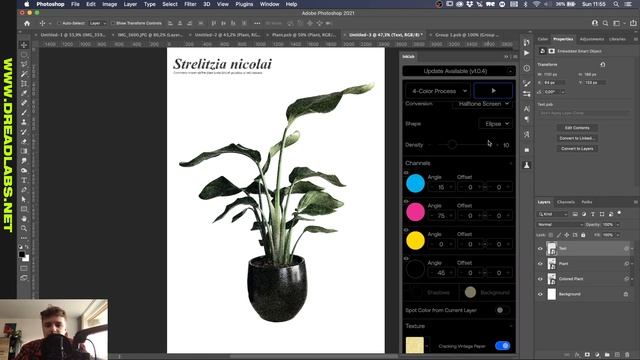Click the Ink panel play run button
640x360 pixels.
[x=493, y=91]
